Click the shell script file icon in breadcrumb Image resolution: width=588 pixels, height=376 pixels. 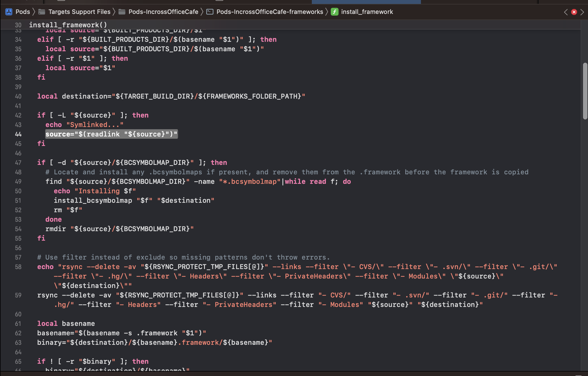(x=210, y=12)
